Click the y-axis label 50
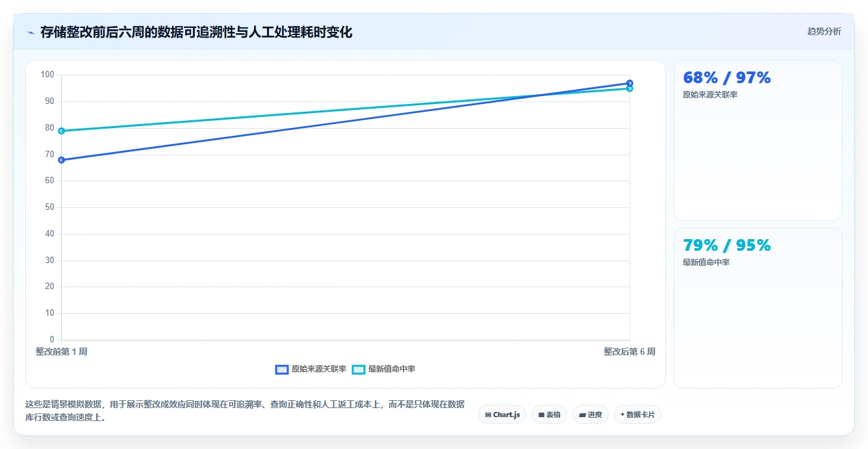This screenshot has height=449, width=868. click(50, 207)
